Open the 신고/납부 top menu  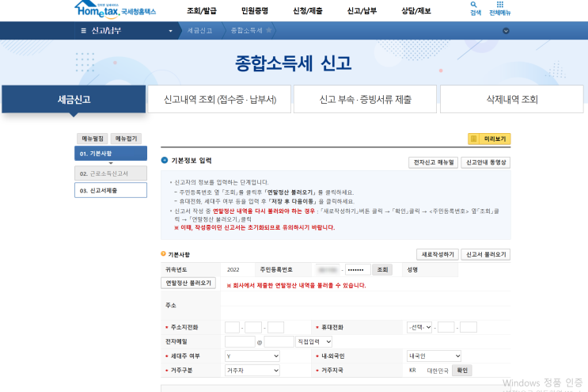coord(362,11)
